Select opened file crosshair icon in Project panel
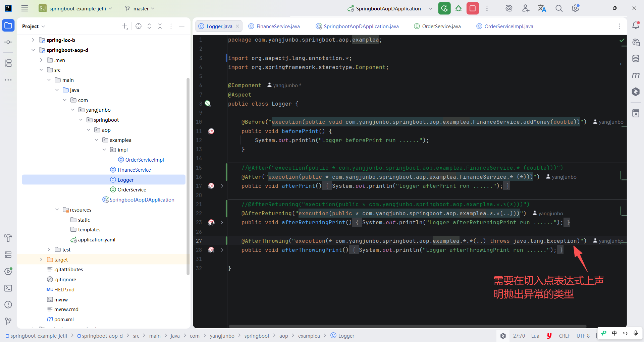 (x=139, y=26)
